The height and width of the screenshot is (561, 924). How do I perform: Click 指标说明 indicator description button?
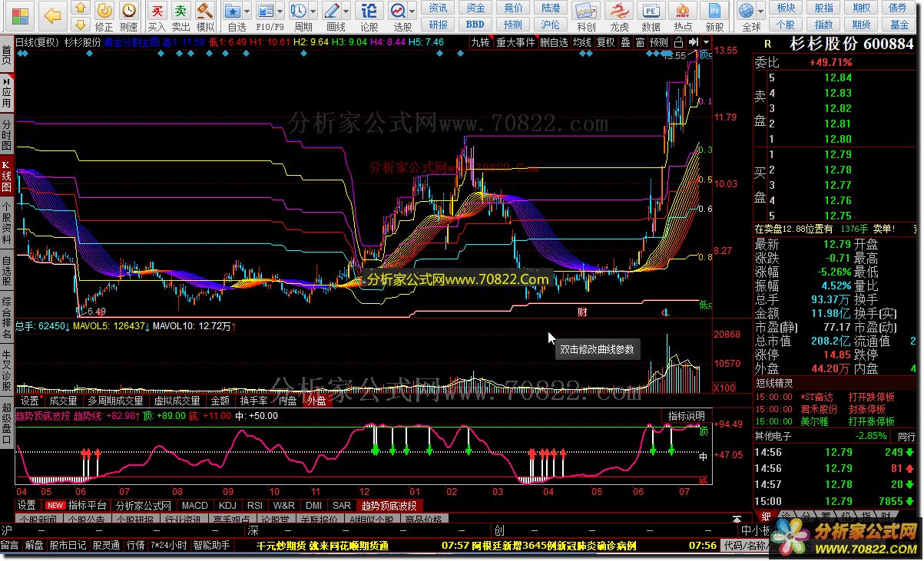tap(686, 416)
